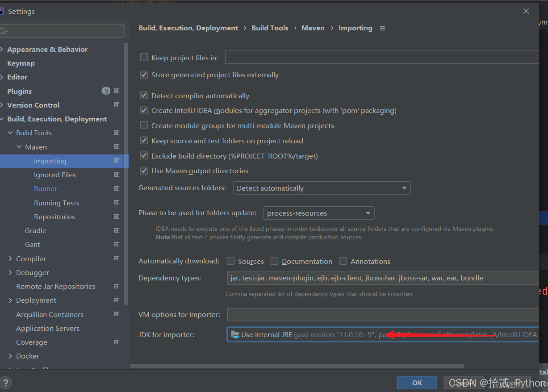Expand the Debugger node
Viewport: 548px width, 392px height.
pos(10,272)
